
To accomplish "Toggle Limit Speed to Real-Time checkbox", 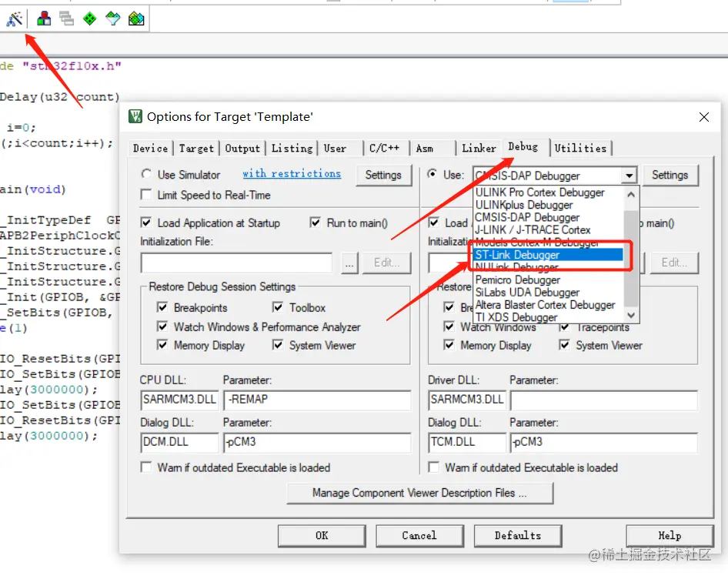I will click(146, 195).
